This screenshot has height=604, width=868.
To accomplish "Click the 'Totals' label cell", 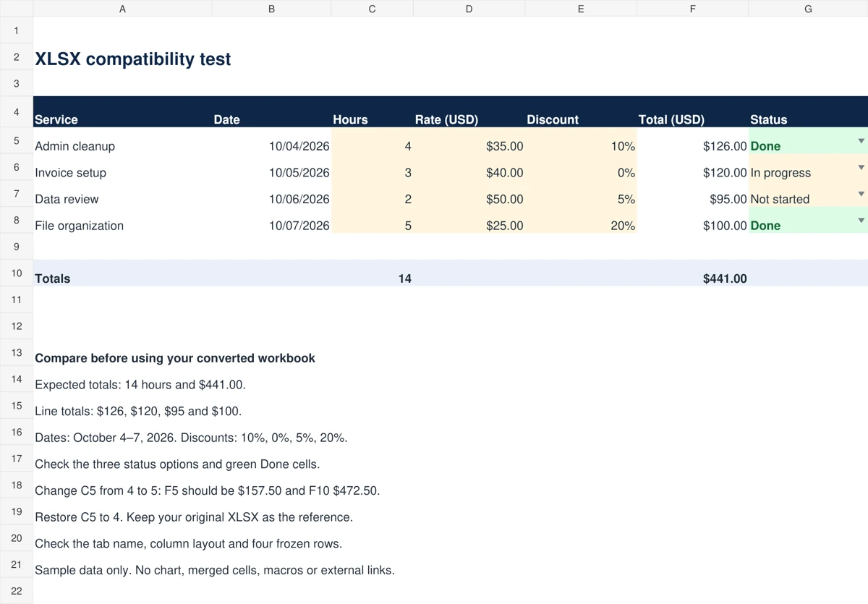I will coord(122,273).
